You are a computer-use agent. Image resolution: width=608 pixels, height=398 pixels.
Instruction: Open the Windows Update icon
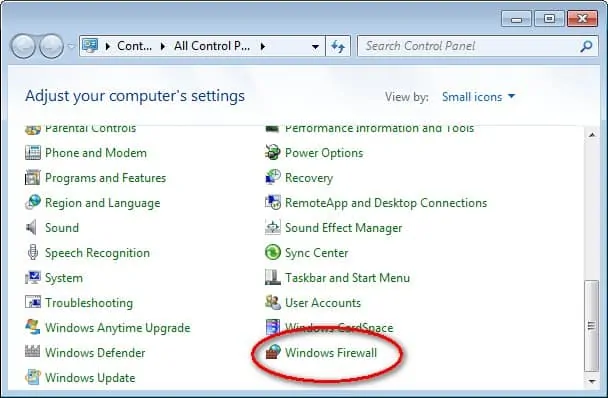pos(33,377)
